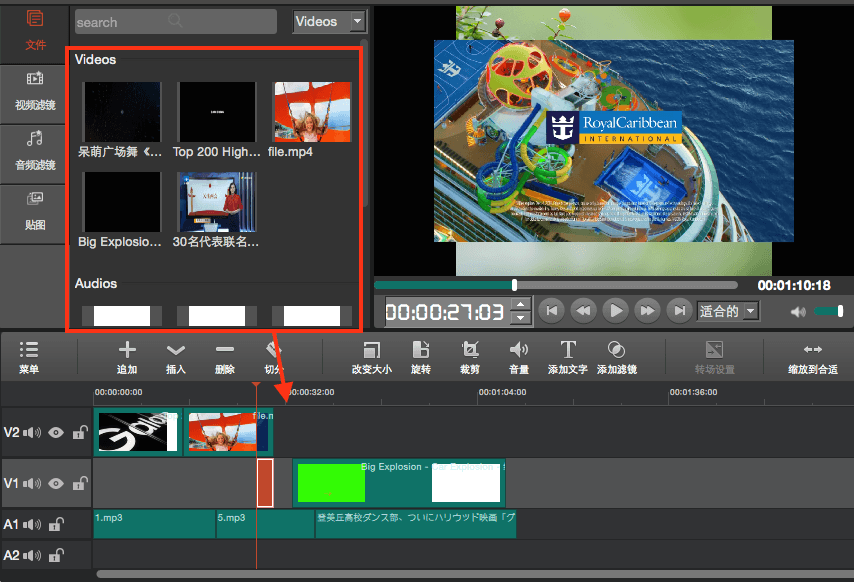The width and height of the screenshot is (854, 582).
Task: Select the 登美丘高校ダンス部 audio clip
Action: click(416, 524)
